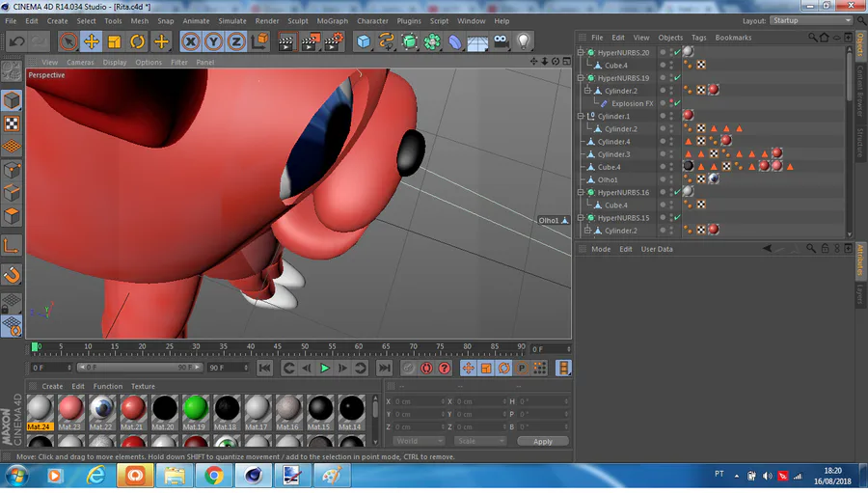Image resolution: width=868 pixels, height=493 pixels.
Task: Select the Move tool in the top toolbar
Action: point(91,41)
